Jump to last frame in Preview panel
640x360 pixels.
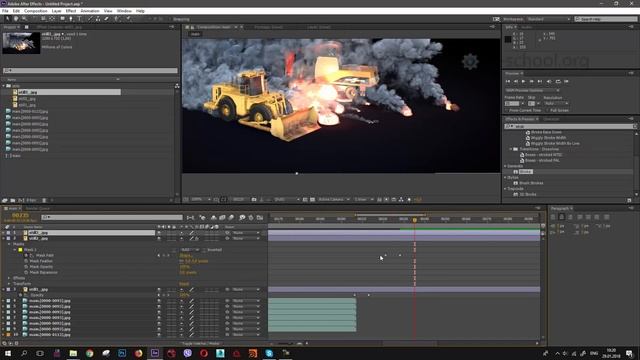540,82
